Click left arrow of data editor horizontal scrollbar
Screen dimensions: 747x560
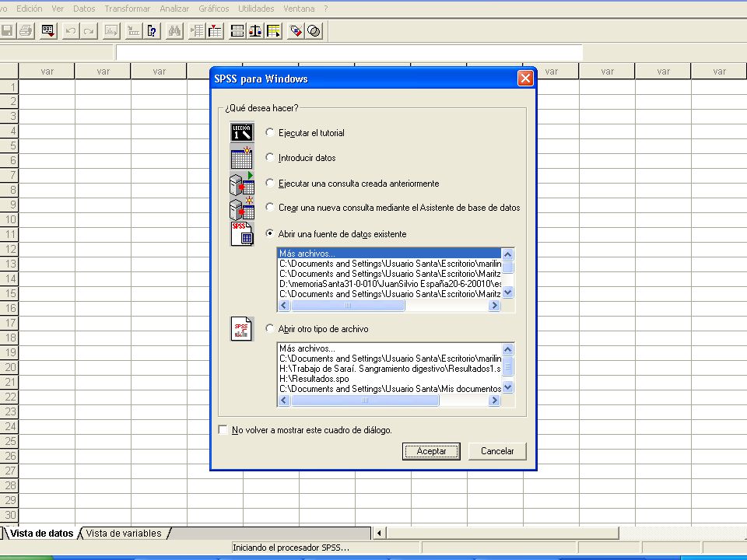[379, 533]
